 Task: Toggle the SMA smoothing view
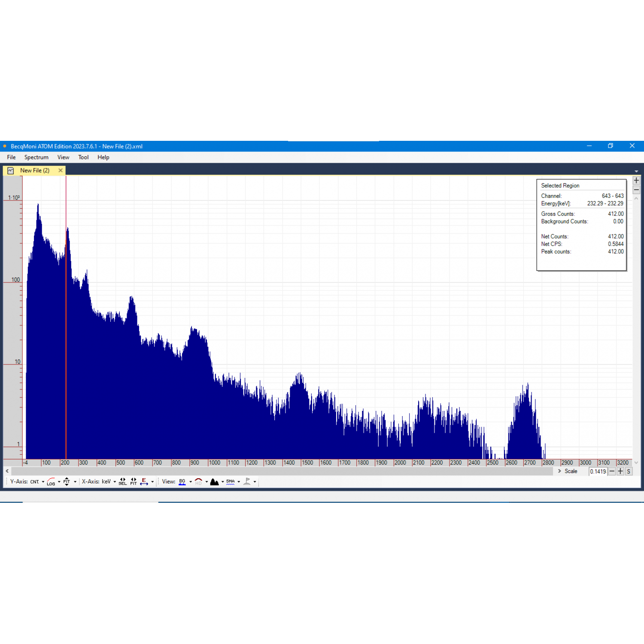231,482
